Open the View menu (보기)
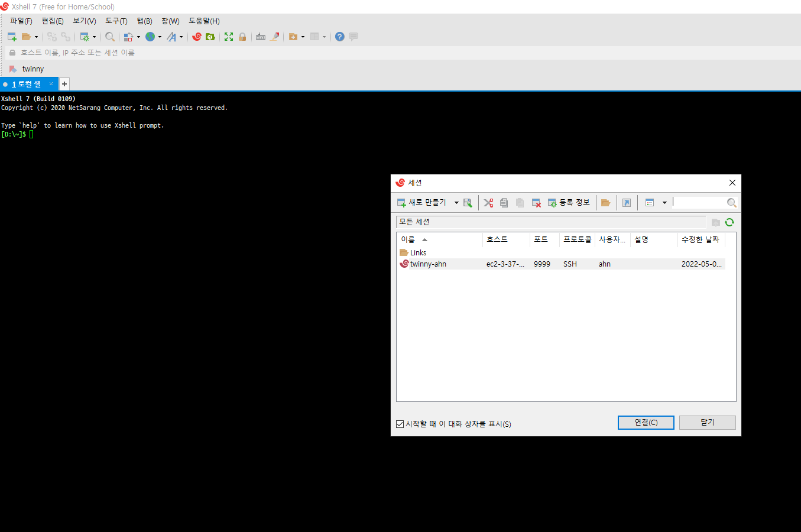Image resolution: width=801 pixels, height=532 pixels. pos(85,21)
